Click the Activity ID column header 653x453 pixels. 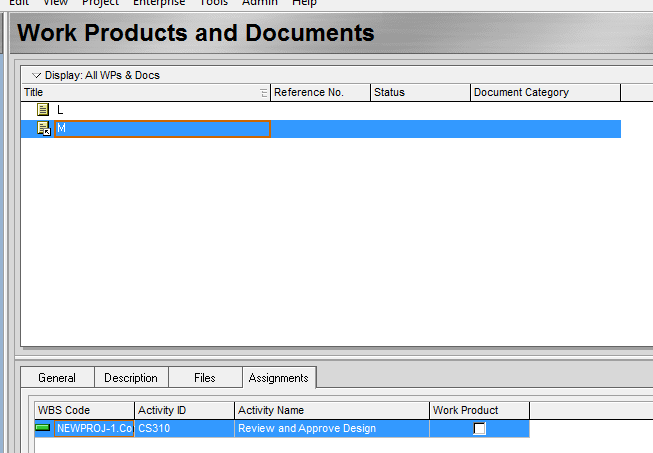[184, 411]
